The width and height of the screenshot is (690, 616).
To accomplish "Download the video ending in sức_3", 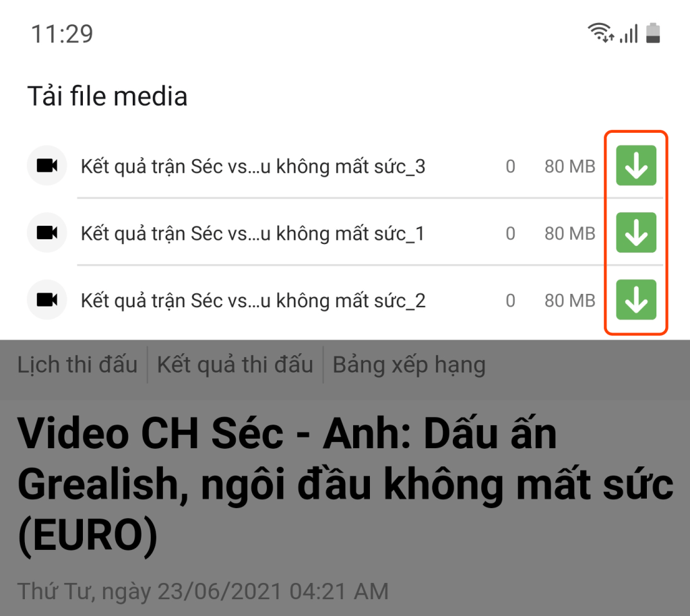I will pos(636,165).
